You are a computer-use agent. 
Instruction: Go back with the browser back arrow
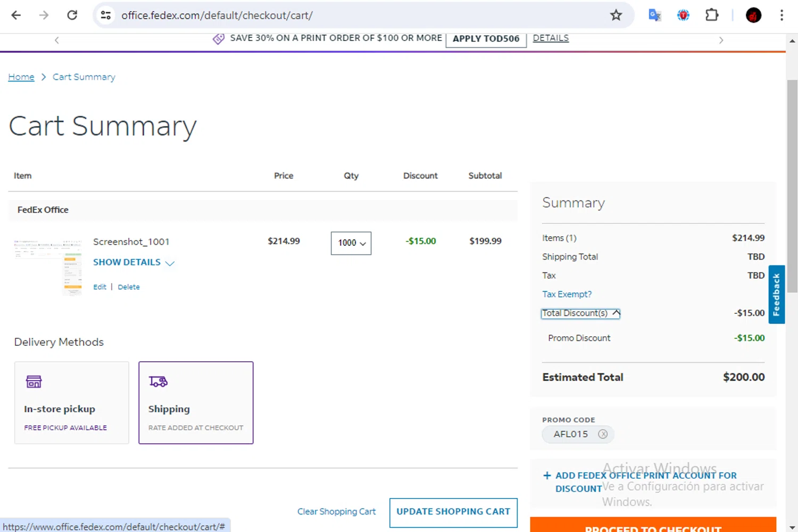(16, 15)
